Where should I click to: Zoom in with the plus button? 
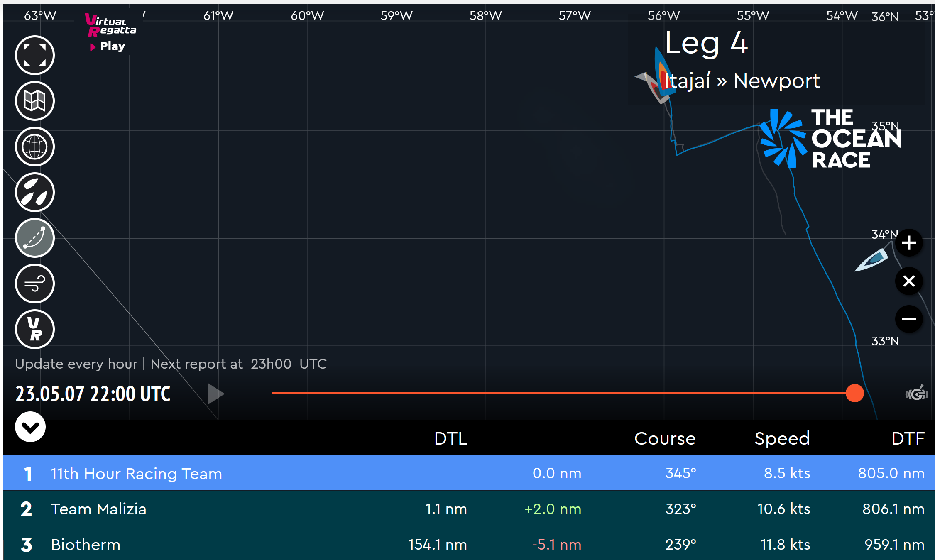[x=909, y=243]
